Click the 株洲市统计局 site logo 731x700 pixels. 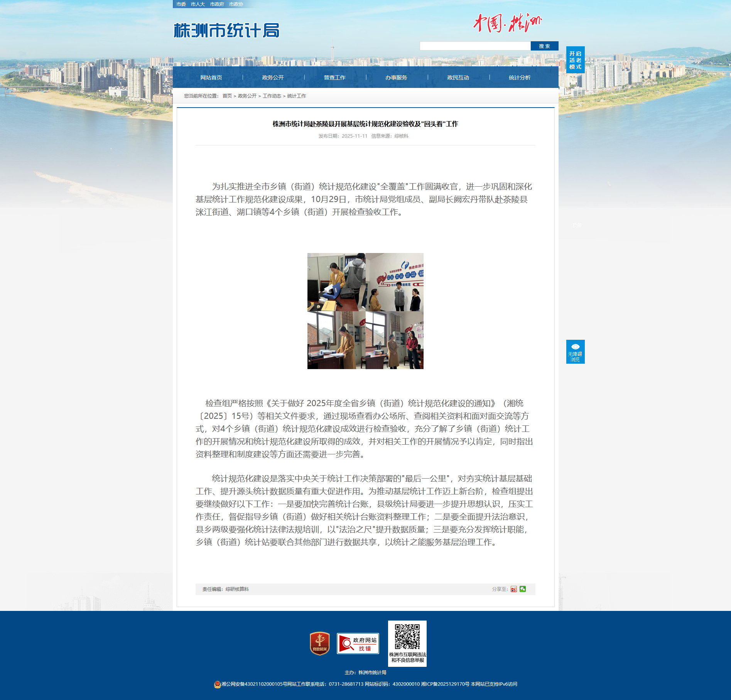click(x=226, y=30)
